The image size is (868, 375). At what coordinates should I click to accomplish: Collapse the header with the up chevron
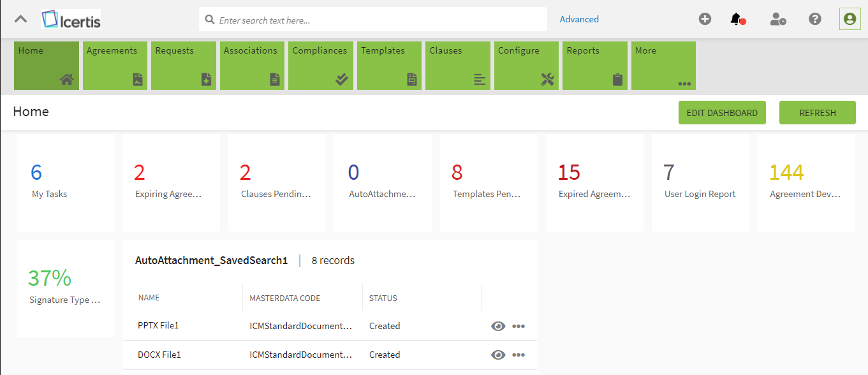pyautogui.click(x=20, y=19)
